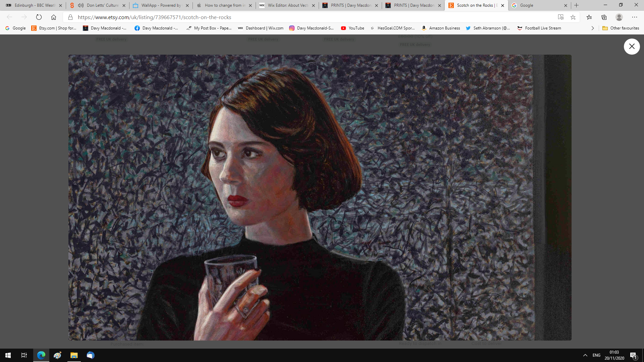This screenshot has width=644, height=362.
Task: Open the Other favourites folder
Action: pyautogui.click(x=621, y=28)
